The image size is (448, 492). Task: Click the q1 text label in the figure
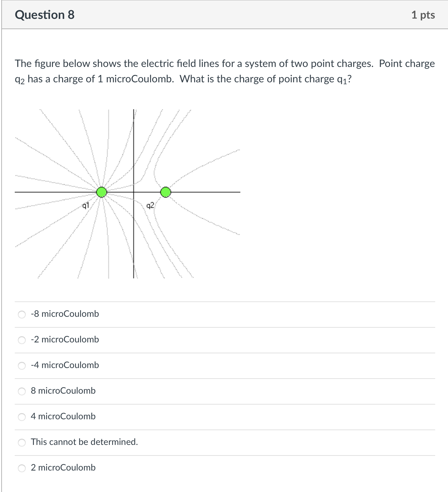click(85, 205)
